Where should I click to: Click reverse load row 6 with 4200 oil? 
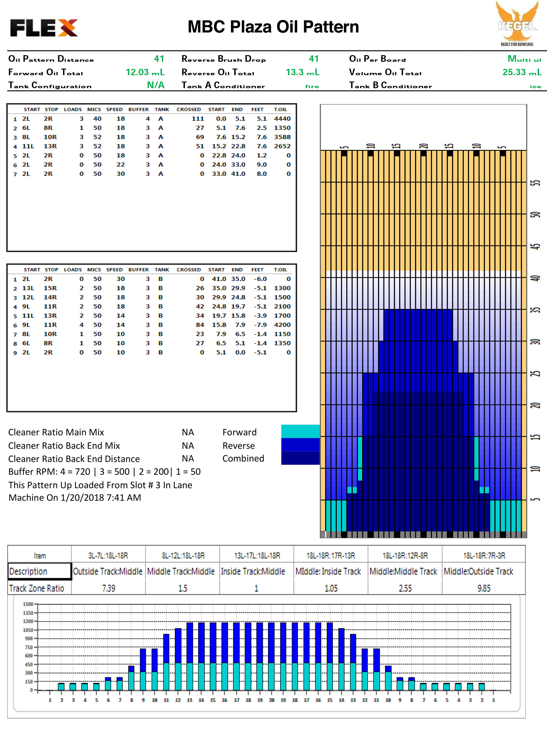(152, 325)
